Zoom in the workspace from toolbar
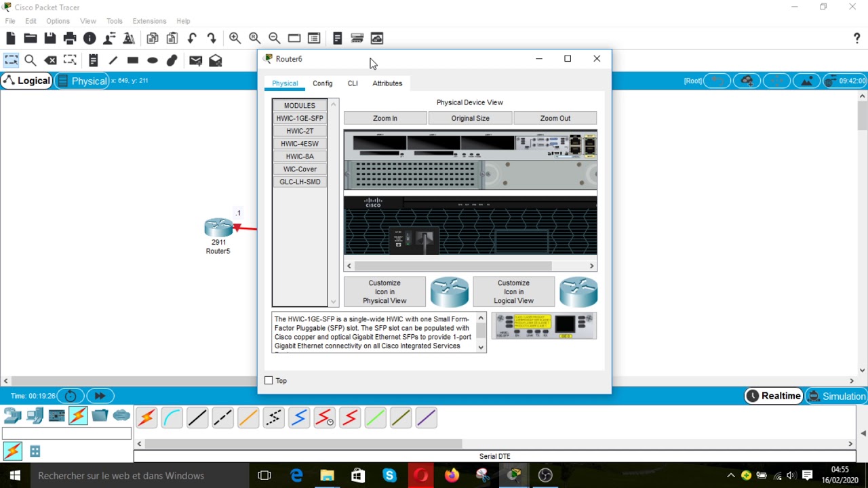Viewport: 868px width, 488px height. [x=235, y=39]
